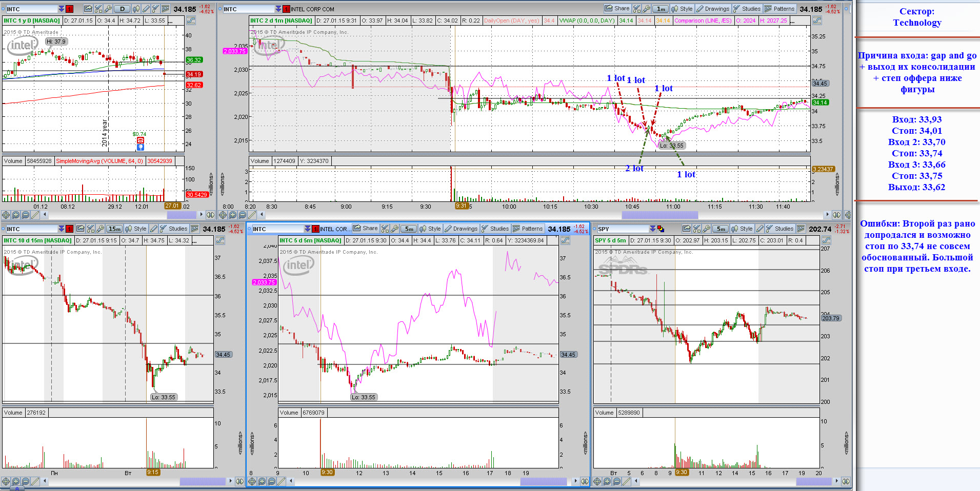Screen dimensions: 980x491
Task: Click red clipboard link in daily chart
Action: (69, 9)
